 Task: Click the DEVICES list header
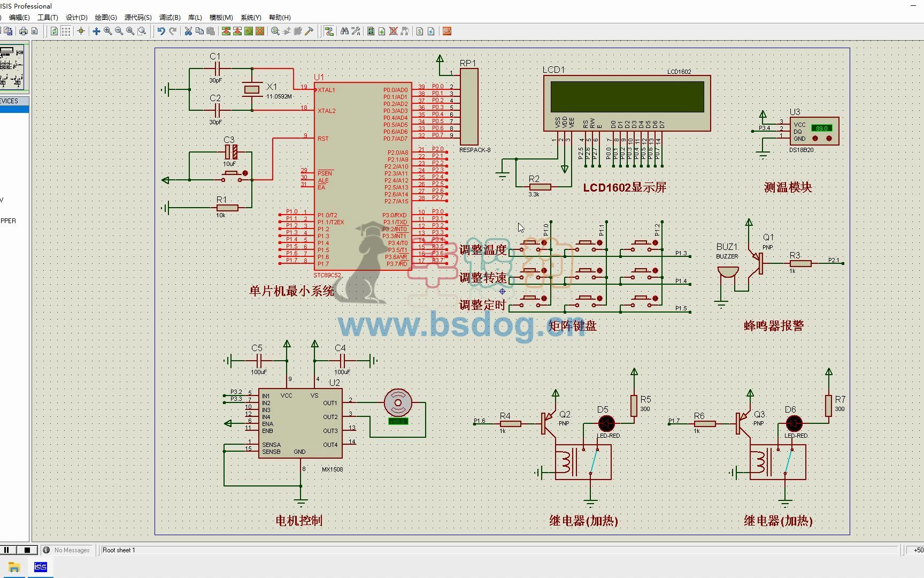(14, 101)
